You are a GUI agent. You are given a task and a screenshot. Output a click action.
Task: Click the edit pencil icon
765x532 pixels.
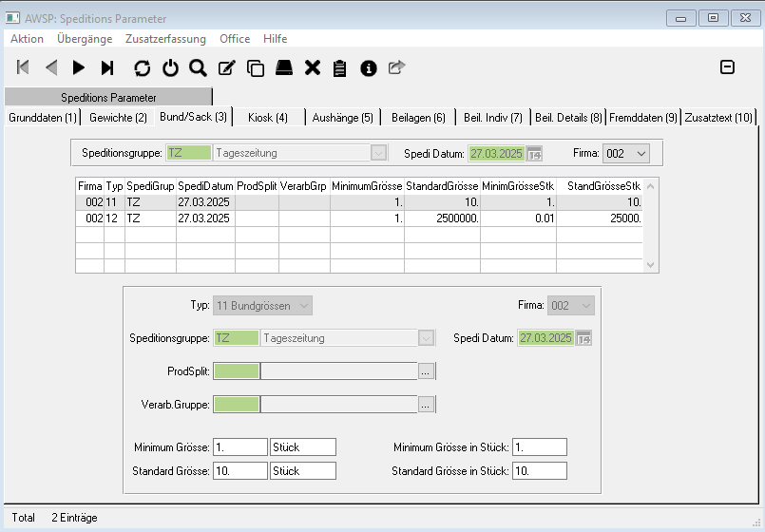tap(226, 67)
